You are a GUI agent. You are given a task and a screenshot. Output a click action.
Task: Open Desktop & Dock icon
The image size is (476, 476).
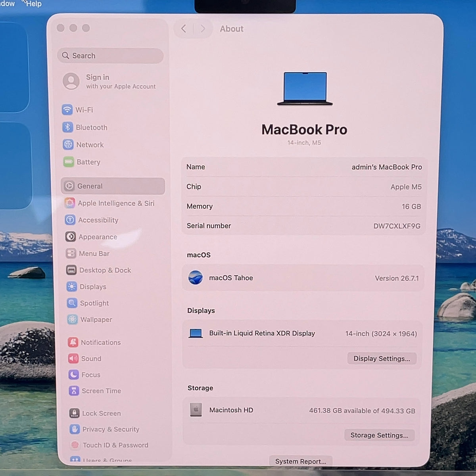click(71, 270)
